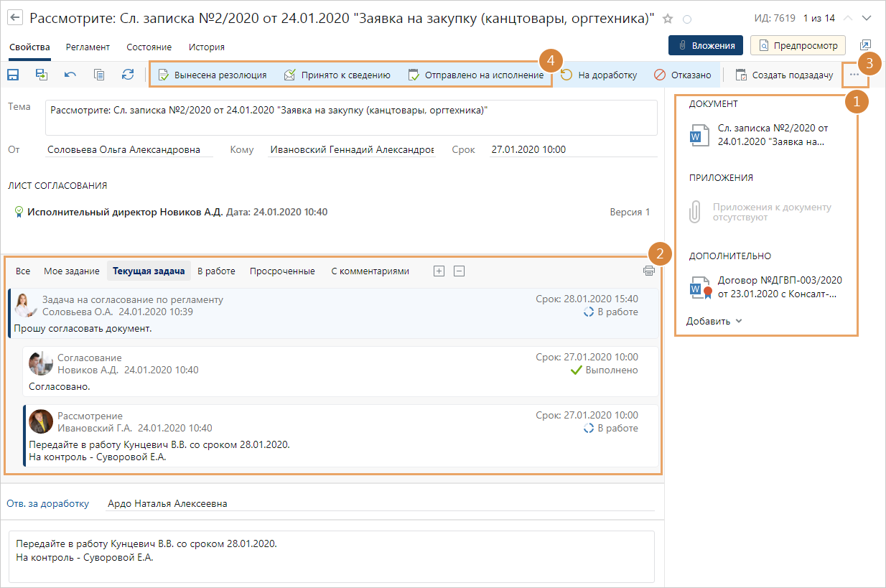Screen dimensions: 886x588
Task: Open the three-dots more actions menu
Action: click(854, 75)
